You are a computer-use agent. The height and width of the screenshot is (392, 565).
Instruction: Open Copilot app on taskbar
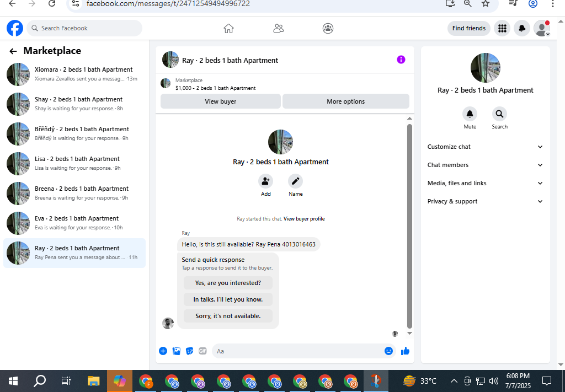(x=120, y=381)
